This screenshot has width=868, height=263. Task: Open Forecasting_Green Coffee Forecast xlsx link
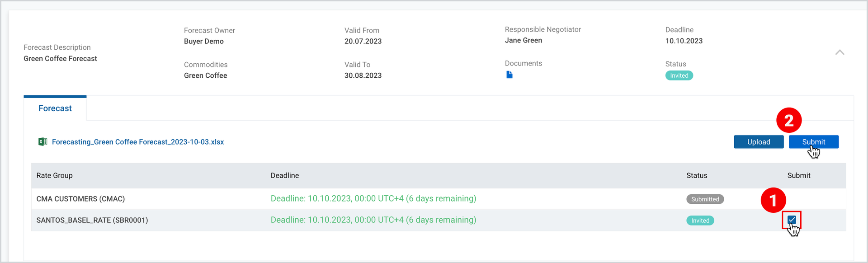pos(138,142)
